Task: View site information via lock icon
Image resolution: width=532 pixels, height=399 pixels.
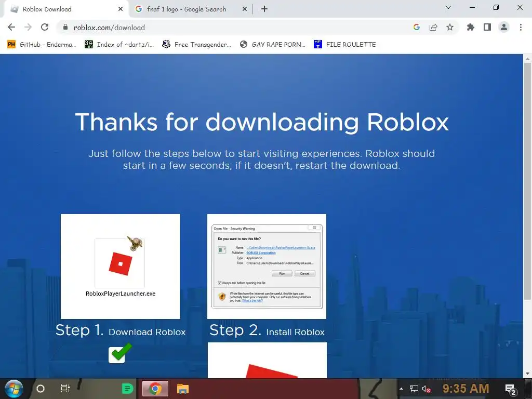Action: coord(65,27)
